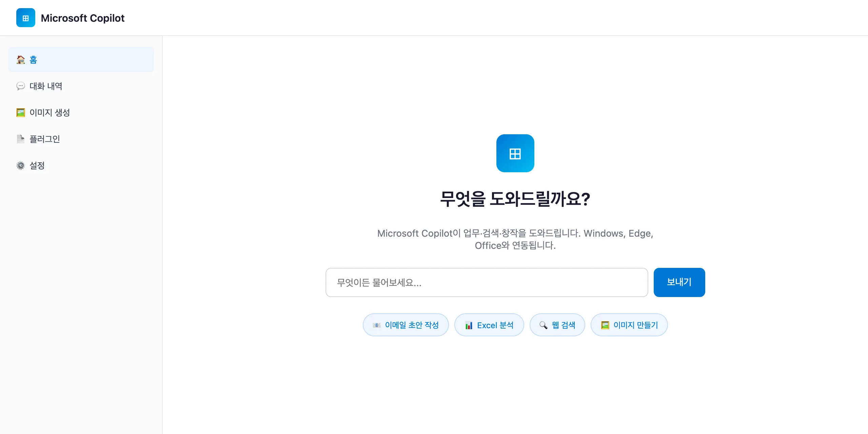Viewport: 868px width, 434px height.
Task: Pick the 이미지 만들기 suggestion chip
Action: [x=629, y=325]
